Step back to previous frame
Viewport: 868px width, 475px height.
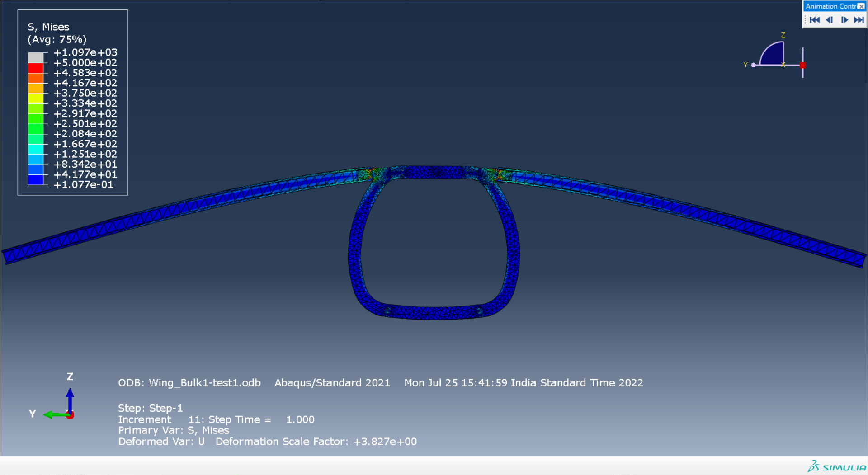coord(829,20)
